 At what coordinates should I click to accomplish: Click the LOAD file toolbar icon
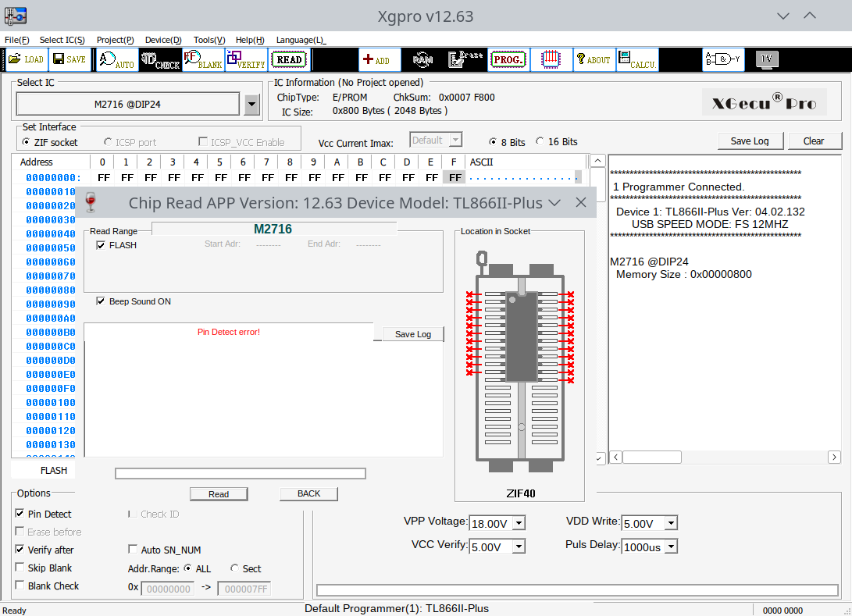pyautogui.click(x=27, y=59)
